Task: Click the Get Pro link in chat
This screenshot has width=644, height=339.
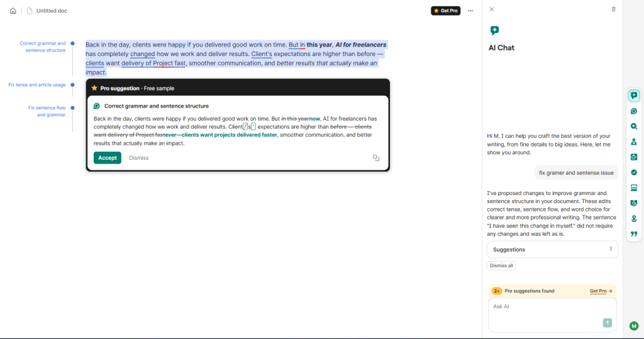Action: (x=601, y=291)
